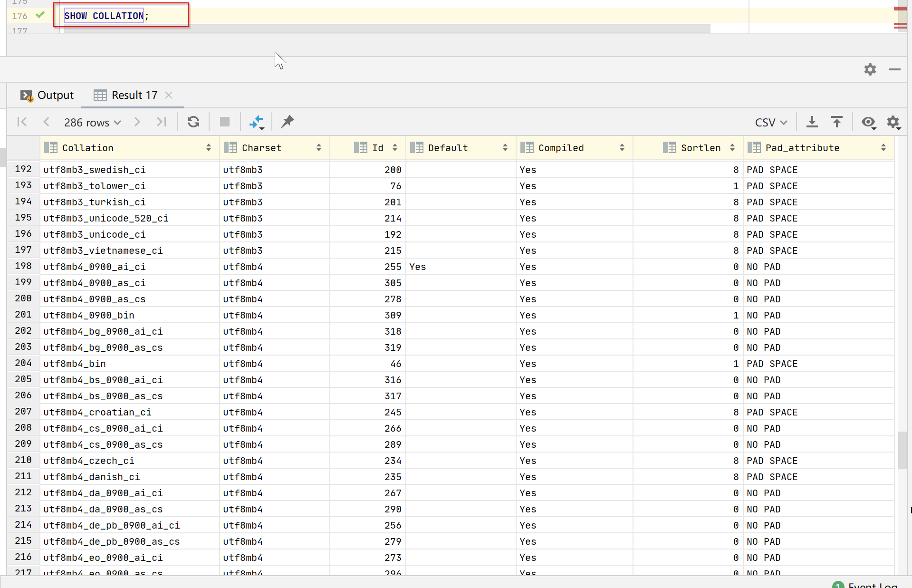This screenshot has height=588, width=912.
Task: Click line number 176 in gutter
Action: (x=19, y=16)
